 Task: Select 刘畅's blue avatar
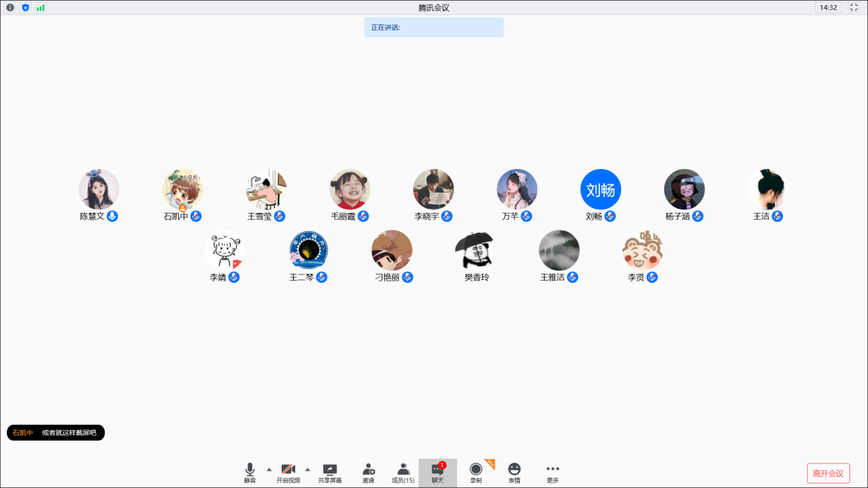tap(600, 190)
